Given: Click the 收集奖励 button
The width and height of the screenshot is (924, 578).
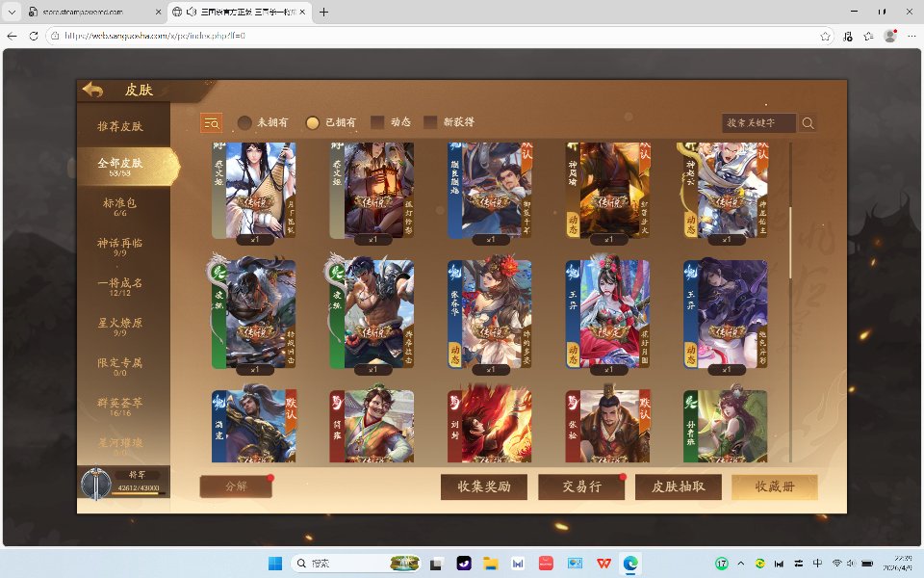Looking at the screenshot, I should 484,486.
